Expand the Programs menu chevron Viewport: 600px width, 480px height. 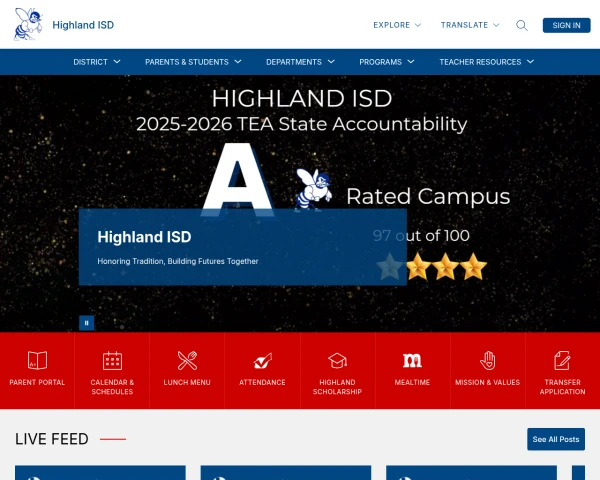click(411, 62)
